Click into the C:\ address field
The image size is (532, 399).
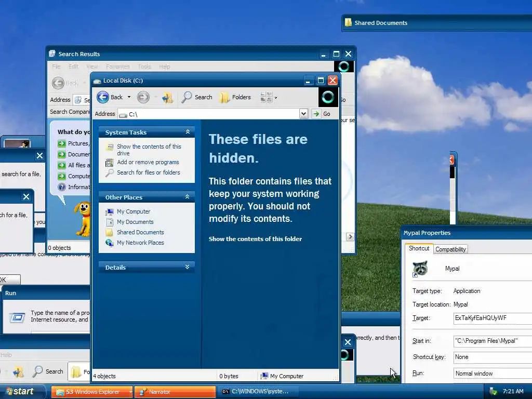coord(209,114)
